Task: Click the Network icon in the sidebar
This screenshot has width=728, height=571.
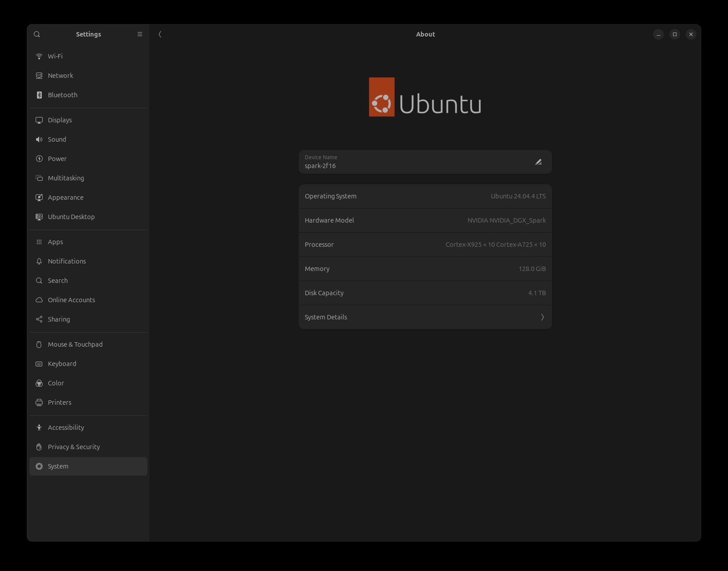Action: 39,76
